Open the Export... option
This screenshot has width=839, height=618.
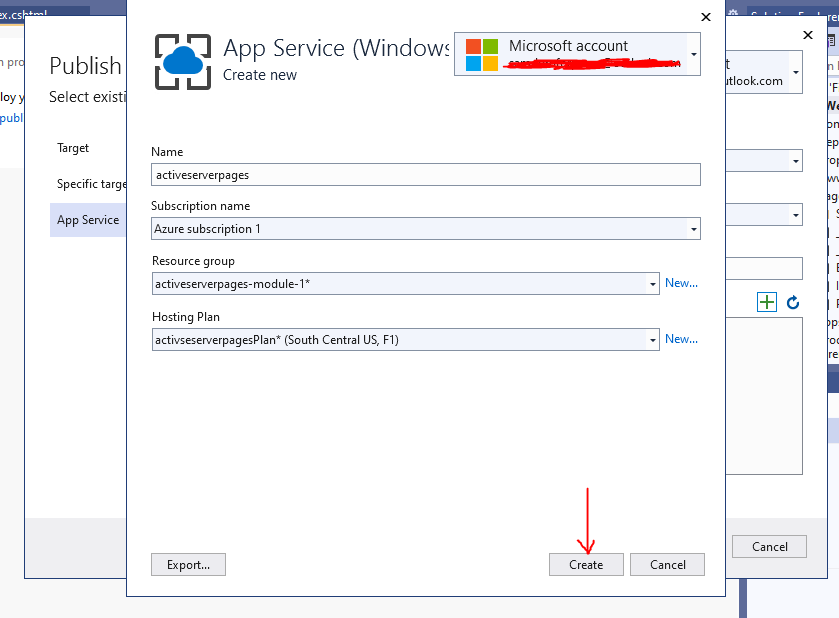point(188,564)
